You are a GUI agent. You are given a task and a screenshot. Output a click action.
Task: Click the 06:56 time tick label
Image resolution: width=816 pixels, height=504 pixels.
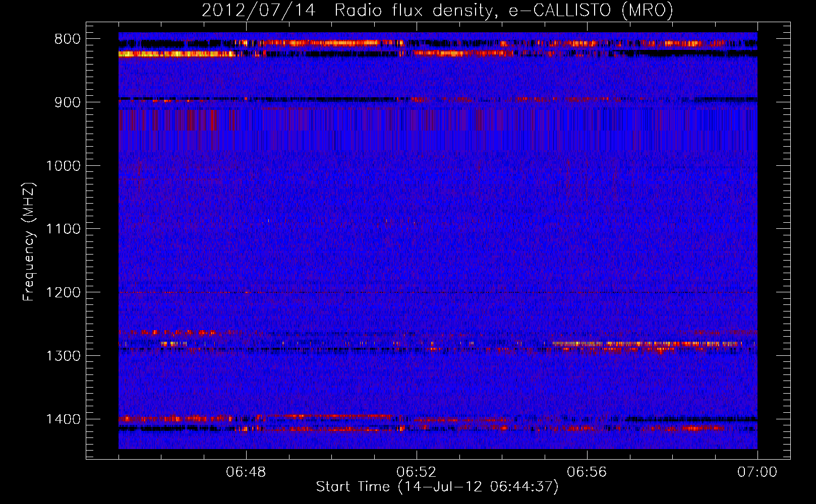[587, 472]
